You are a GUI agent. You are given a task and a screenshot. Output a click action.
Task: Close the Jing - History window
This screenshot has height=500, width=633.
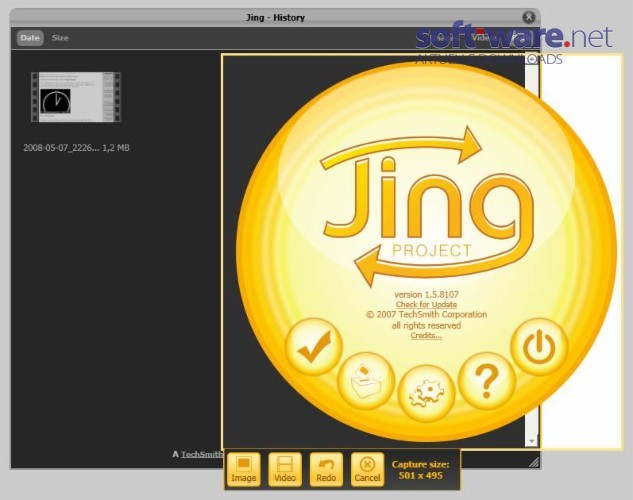point(529,17)
